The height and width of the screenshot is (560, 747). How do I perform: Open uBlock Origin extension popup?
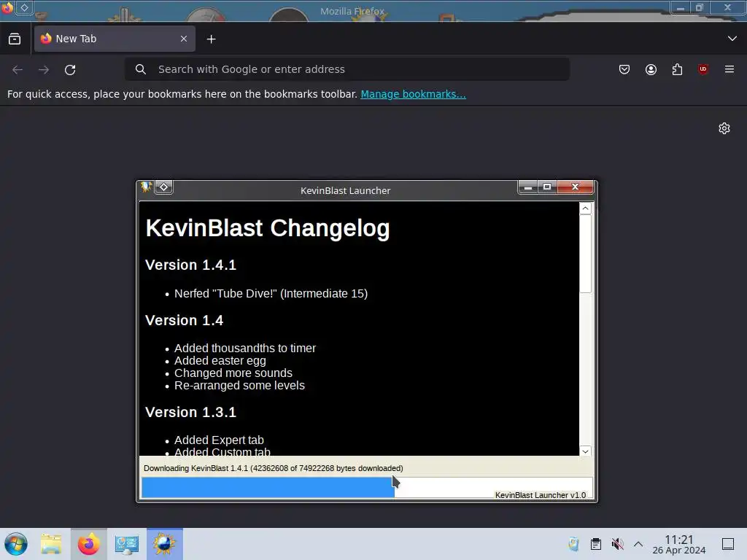click(703, 69)
